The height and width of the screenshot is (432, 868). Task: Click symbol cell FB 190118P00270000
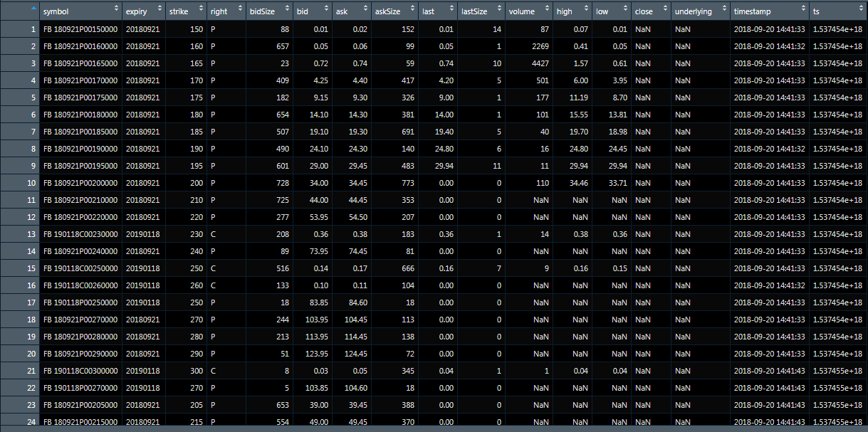80,388
